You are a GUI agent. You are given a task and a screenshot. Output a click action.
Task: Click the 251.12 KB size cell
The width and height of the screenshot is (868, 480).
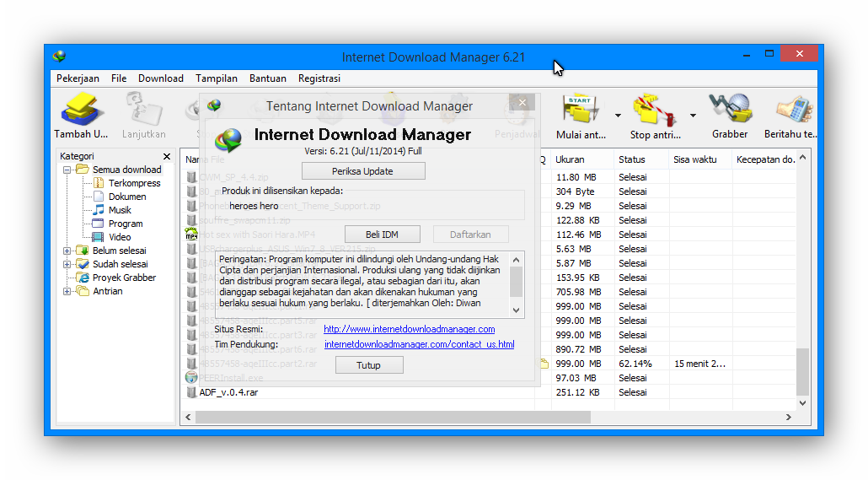(577, 392)
